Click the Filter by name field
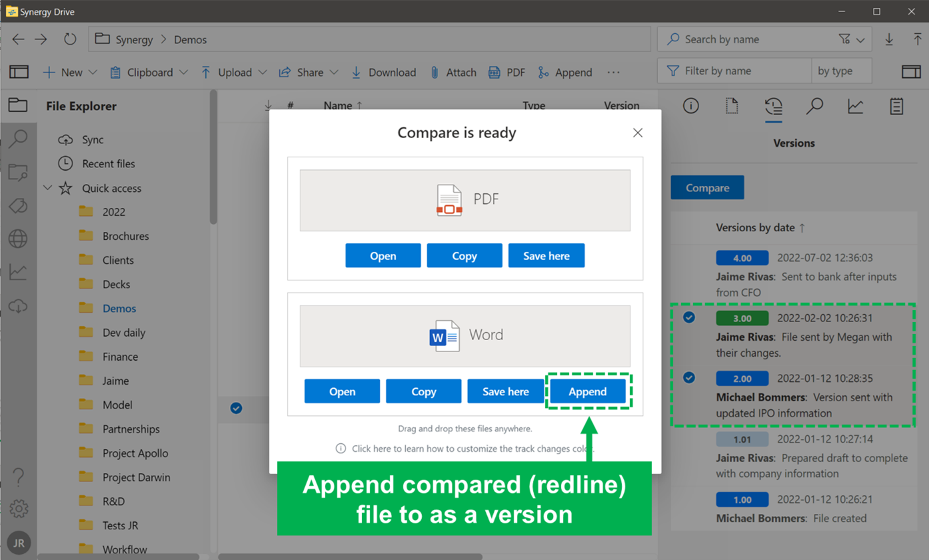The width and height of the screenshot is (929, 560). pos(734,70)
